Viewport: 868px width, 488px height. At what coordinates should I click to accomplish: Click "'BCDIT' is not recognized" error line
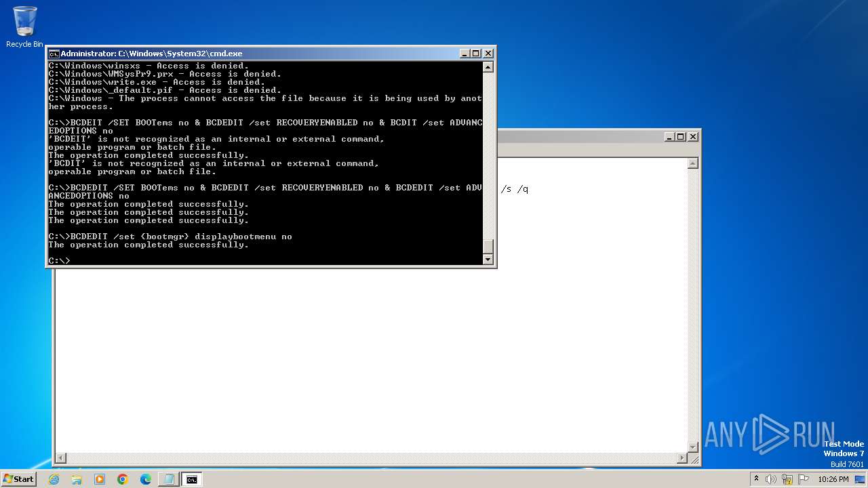click(214, 163)
